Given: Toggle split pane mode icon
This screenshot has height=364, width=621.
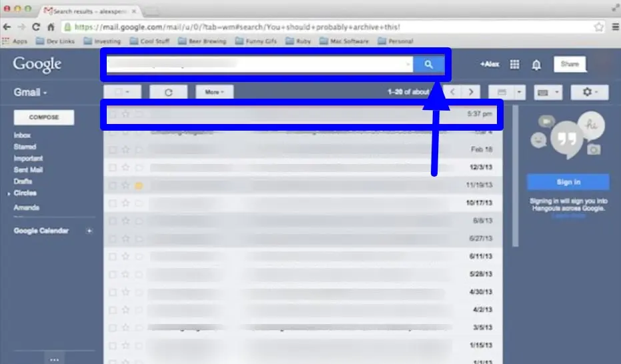Looking at the screenshot, I should (502, 92).
